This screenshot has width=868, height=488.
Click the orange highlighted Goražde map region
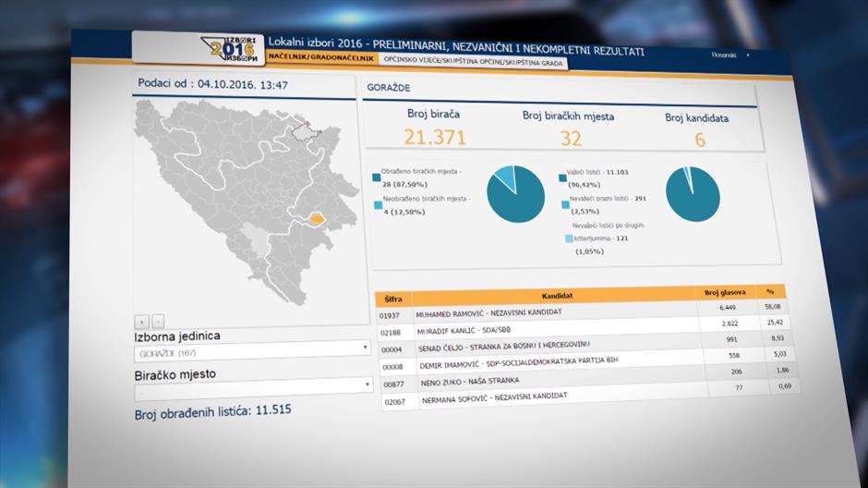(317, 220)
